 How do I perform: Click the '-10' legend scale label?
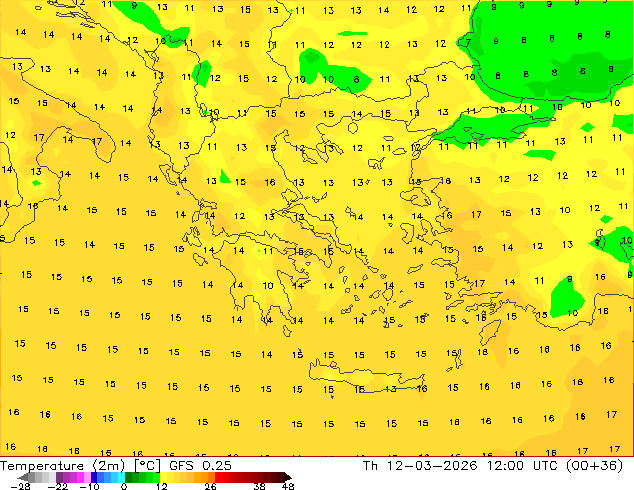tap(89, 486)
